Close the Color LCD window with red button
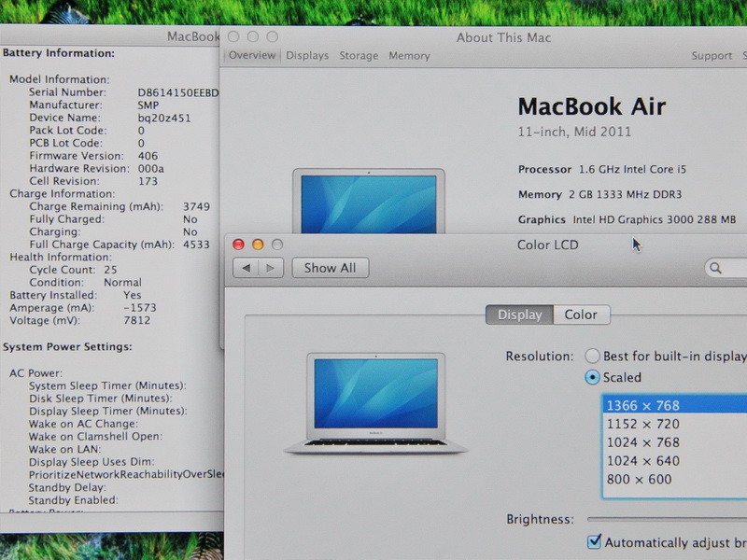The image size is (747, 560). [x=238, y=245]
